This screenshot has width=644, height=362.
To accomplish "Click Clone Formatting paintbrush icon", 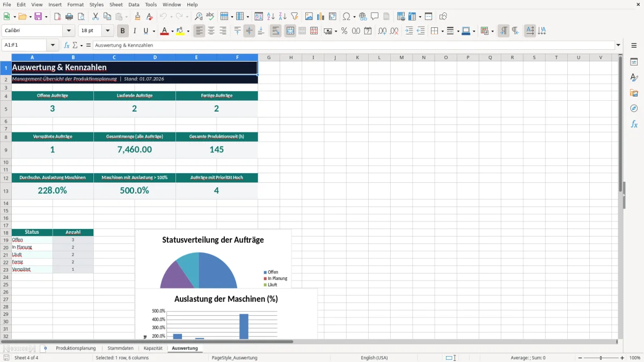I will [x=138, y=17].
